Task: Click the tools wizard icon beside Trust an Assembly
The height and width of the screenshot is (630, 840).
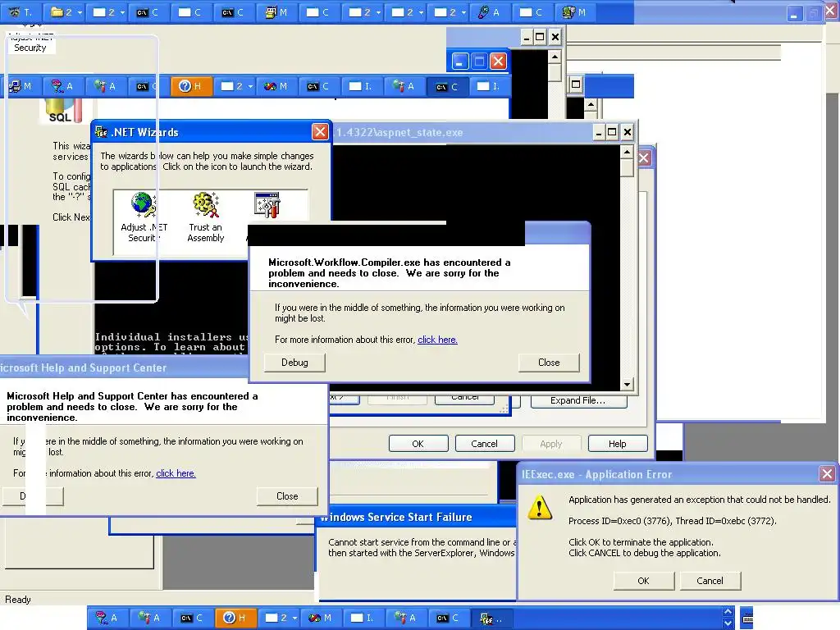Action: (x=267, y=204)
